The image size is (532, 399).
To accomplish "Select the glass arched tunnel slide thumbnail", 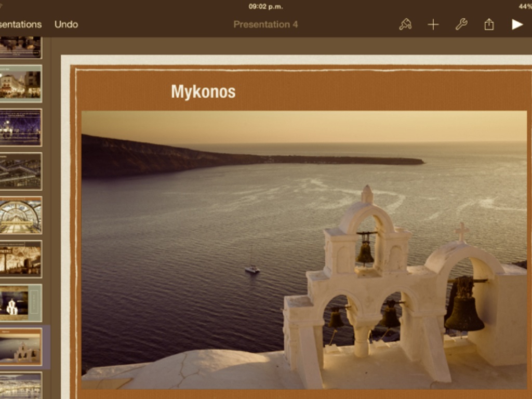I will coord(21,215).
